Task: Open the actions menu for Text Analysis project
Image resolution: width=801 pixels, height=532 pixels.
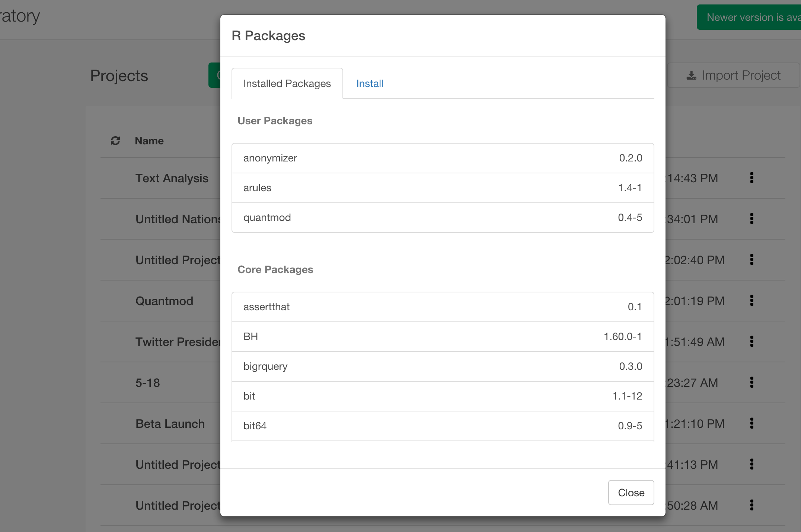Action: [752, 178]
